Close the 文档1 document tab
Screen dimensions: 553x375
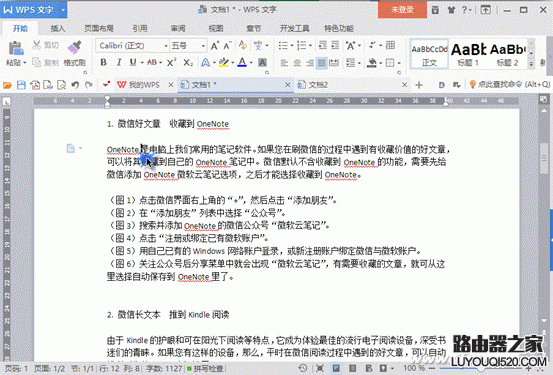[x=288, y=85]
